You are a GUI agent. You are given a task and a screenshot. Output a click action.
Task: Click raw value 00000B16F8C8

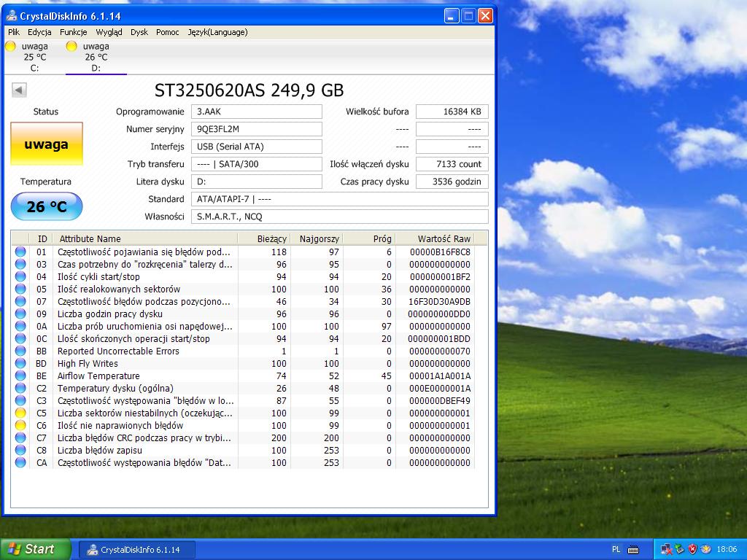point(440,252)
